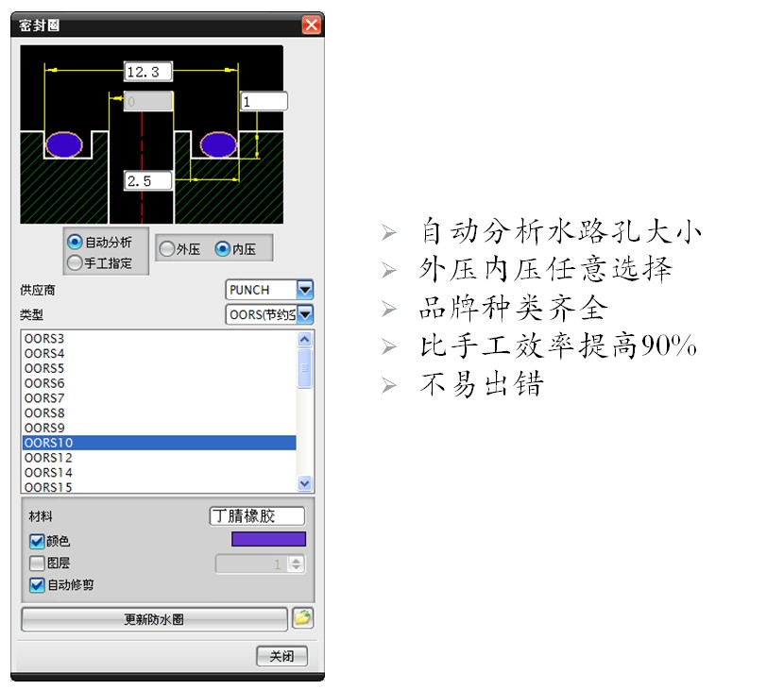Viewport: 784px width, 690px height.
Task: Click the 关闭 button
Action: [x=281, y=656]
